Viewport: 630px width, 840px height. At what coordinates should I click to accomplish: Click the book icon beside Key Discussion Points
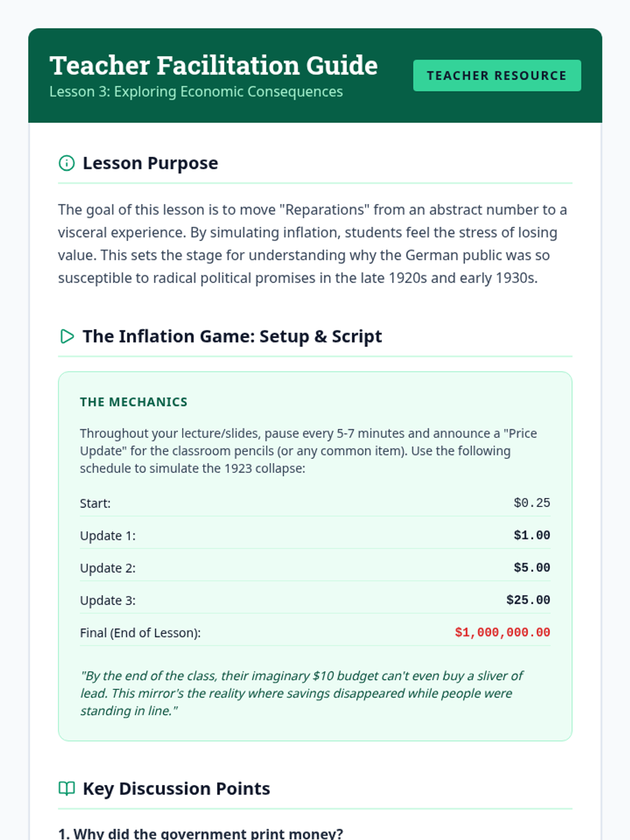[67, 789]
